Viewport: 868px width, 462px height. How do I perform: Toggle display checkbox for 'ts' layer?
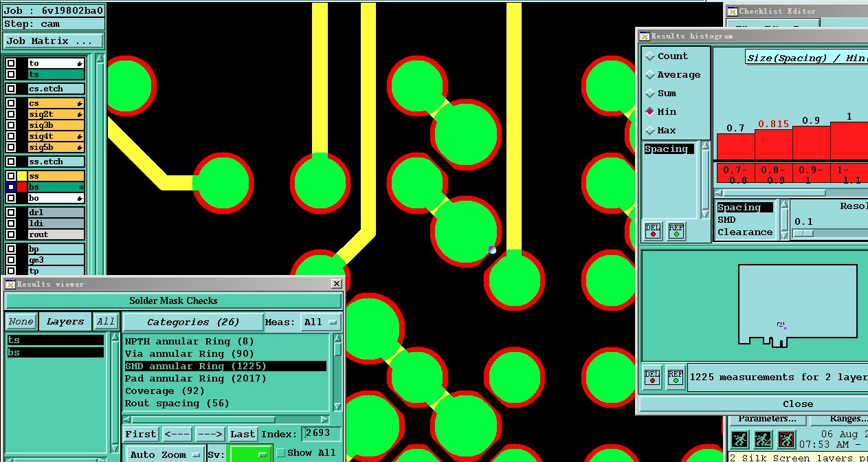point(11,74)
